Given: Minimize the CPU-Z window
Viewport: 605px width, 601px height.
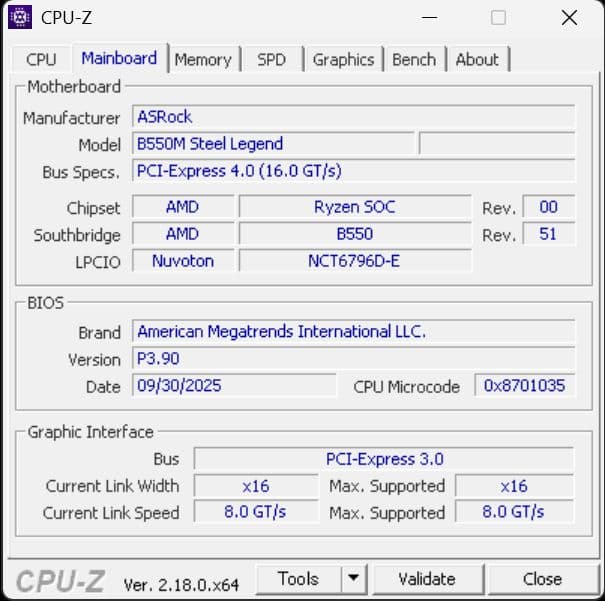Looking at the screenshot, I should pyautogui.click(x=429, y=17).
